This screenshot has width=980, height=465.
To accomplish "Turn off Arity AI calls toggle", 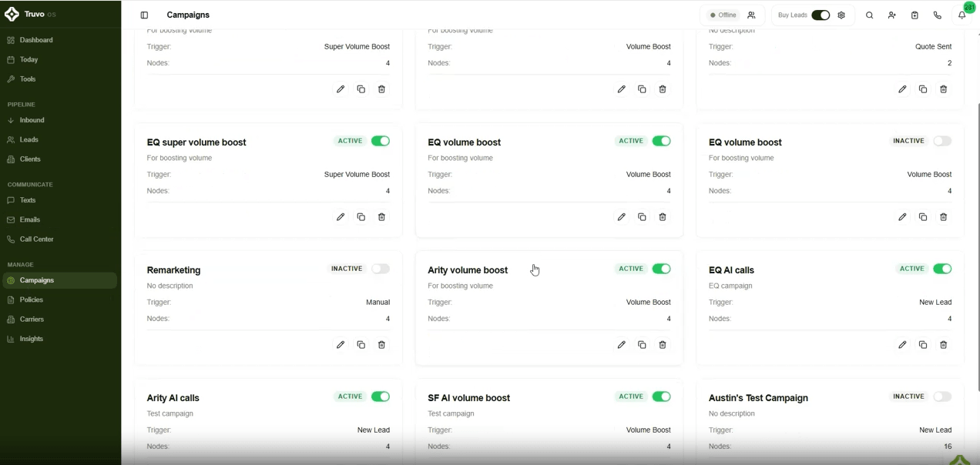I will click(x=381, y=396).
